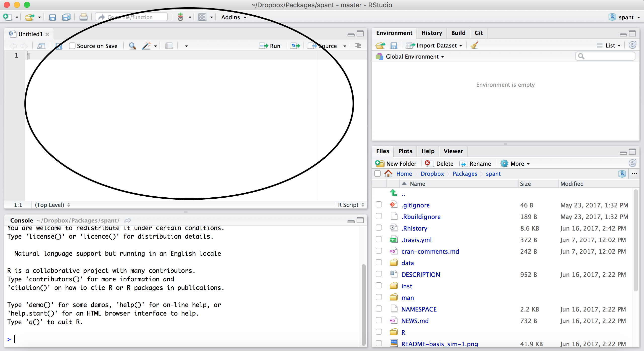Click the find/replace magnifier in editor
This screenshot has width=644, height=351.
coord(132,46)
